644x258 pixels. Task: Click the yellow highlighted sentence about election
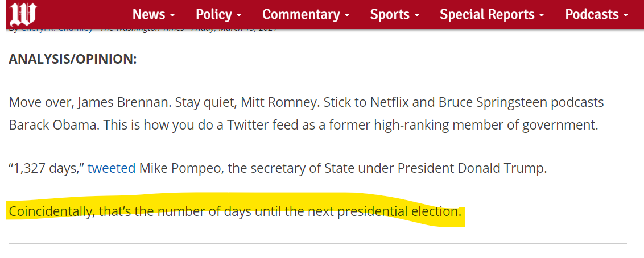235,212
